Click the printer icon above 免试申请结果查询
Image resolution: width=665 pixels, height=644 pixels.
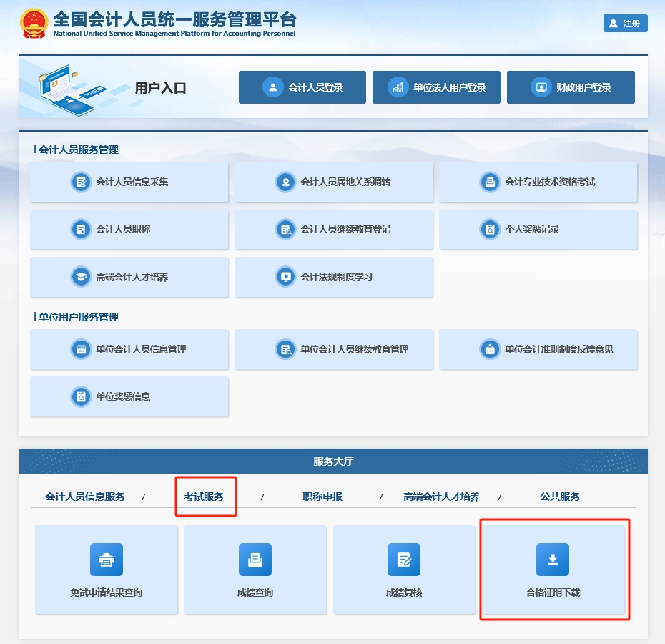(107, 560)
